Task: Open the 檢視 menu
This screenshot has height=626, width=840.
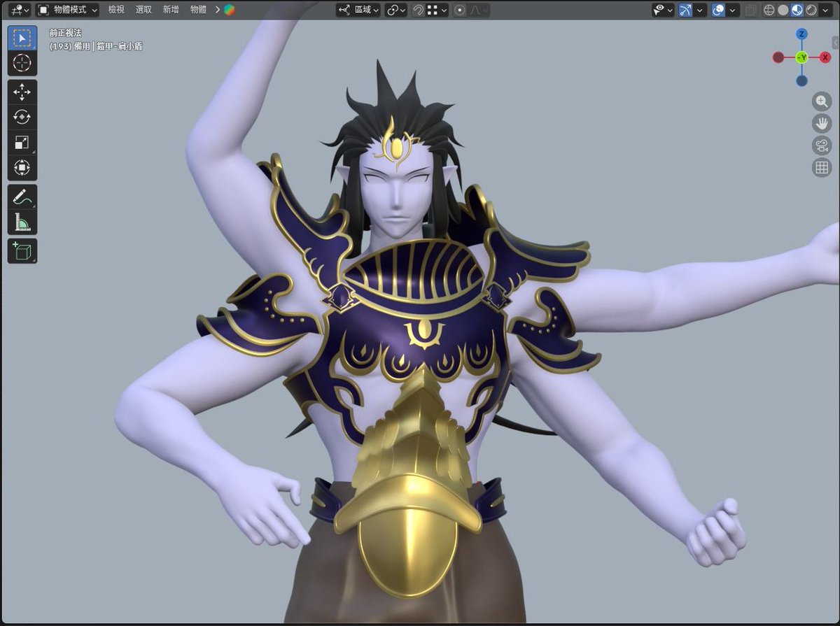Action: [x=115, y=10]
